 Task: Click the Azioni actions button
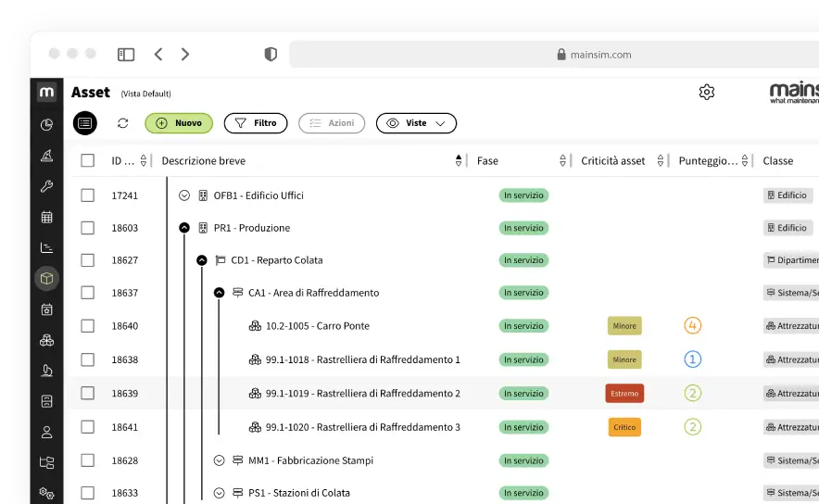click(x=332, y=123)
